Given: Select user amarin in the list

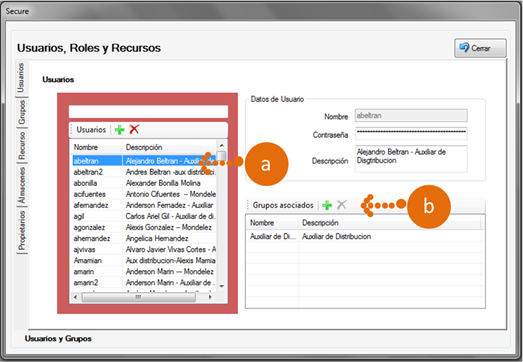Looking at the screenshot, I should [144, 271].
